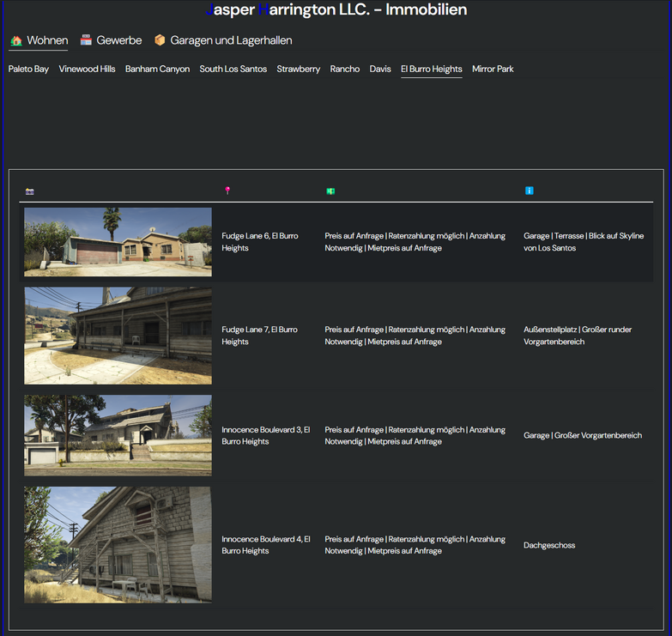
Task: Click the 'Dachgeschoss' info cell
Action: [x=549, y=545]
